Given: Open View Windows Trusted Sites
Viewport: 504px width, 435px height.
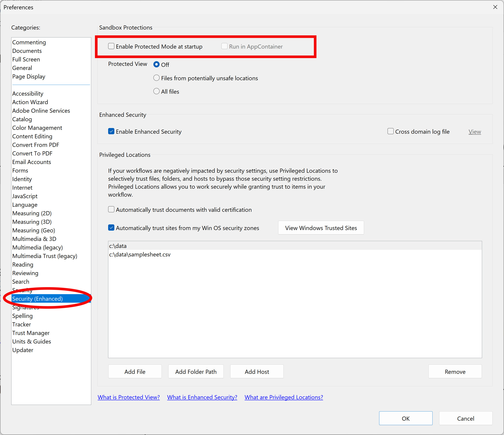Looking at the screenshot, I should (x=321, y=228).
